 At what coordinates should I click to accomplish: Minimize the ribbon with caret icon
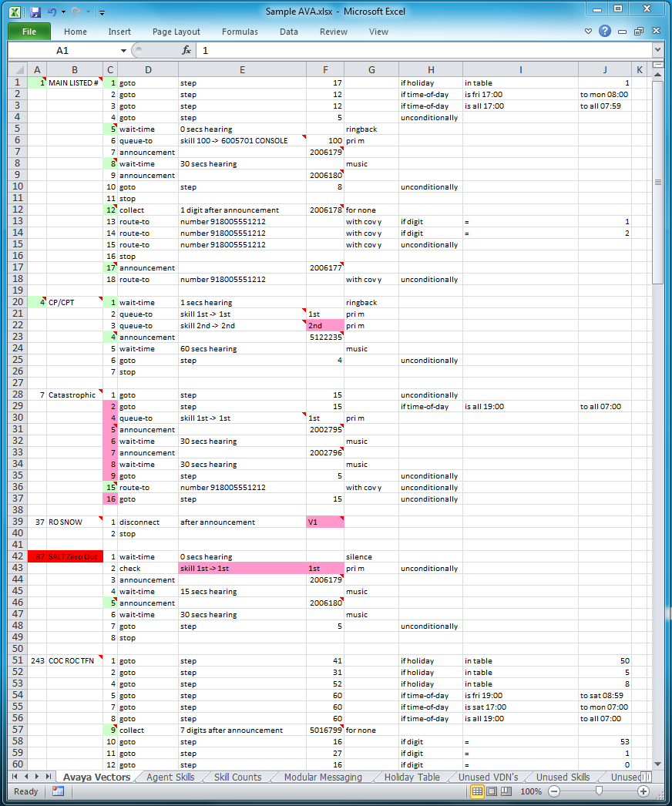coord(588,32)
